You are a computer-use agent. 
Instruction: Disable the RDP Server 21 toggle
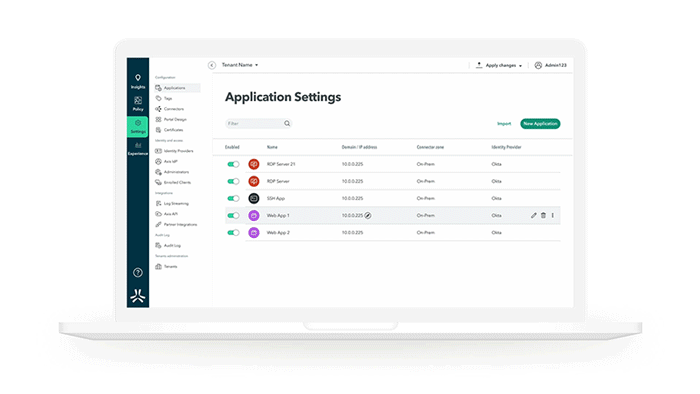pyautogui.click(x=233, y=164)
